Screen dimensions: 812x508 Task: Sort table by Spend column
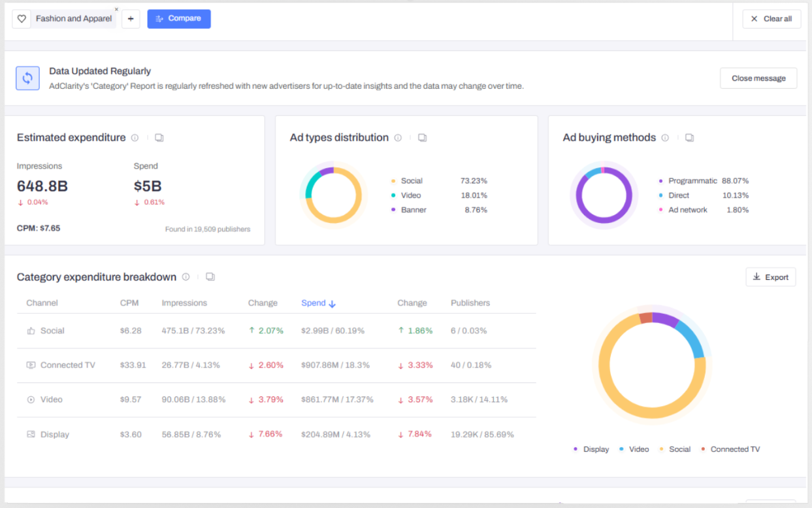tap(318, 303)
